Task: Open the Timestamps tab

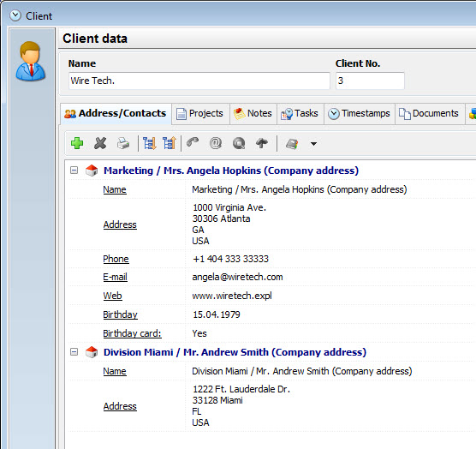Action: (360, 114)
